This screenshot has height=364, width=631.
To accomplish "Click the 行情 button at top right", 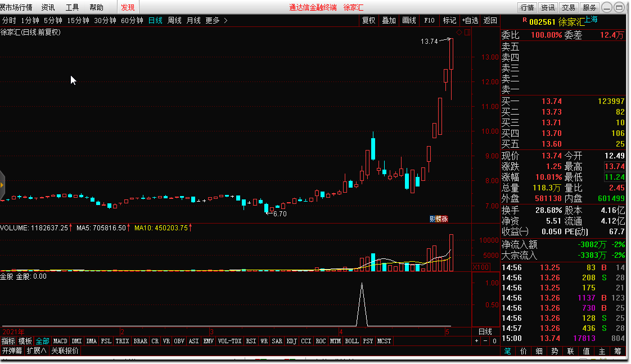I will (527, 8).
